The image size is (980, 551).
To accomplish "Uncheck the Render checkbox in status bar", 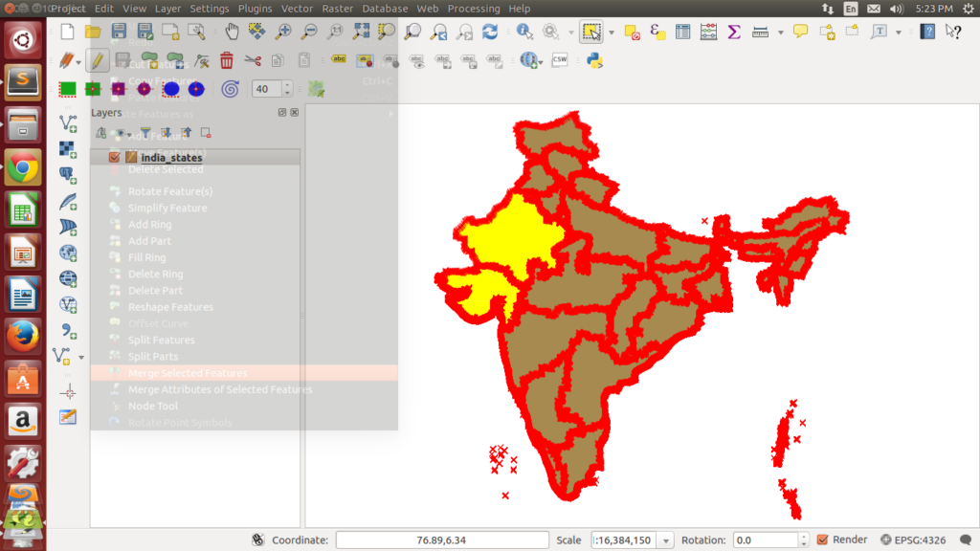I will pos(821,540).
